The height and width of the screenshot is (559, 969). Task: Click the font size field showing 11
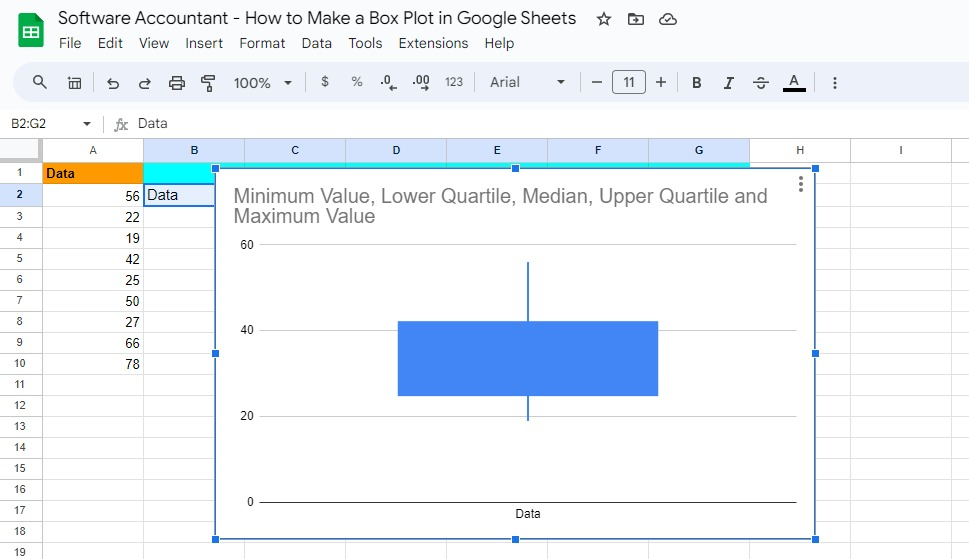click(628, 82)
